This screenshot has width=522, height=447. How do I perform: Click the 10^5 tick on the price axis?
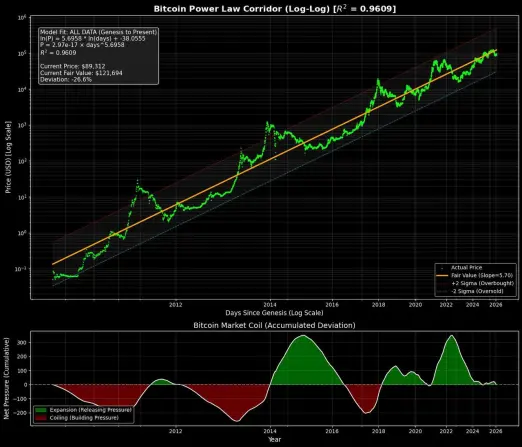tap(22, 53)
